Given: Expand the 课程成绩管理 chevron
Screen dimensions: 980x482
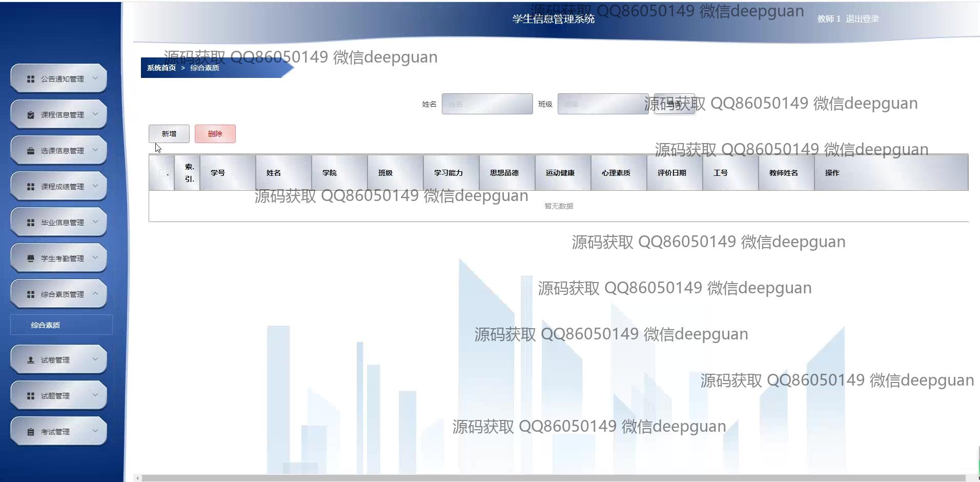Looking at the screenshot, I should coord(95,186).
